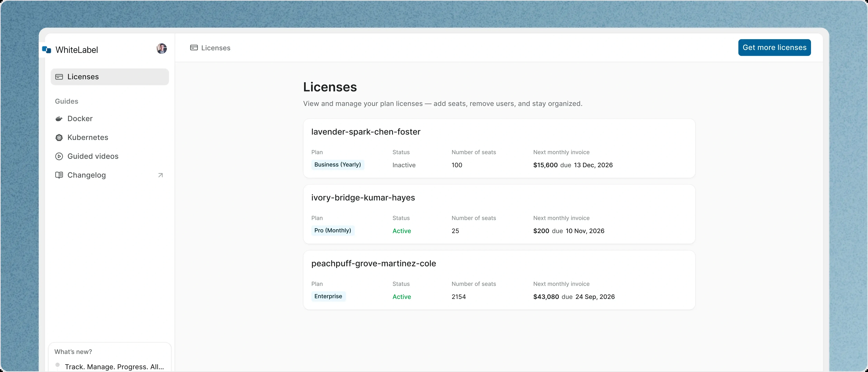Screen dimensions: 868x372
Task: Click the WhiteLabel logo icon
Action: click(46, 50)
